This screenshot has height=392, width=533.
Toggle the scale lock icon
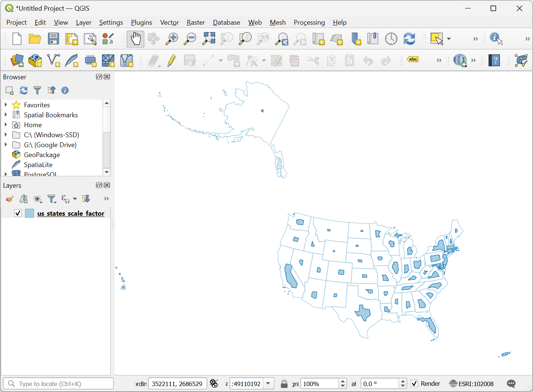tap(284, 384)
